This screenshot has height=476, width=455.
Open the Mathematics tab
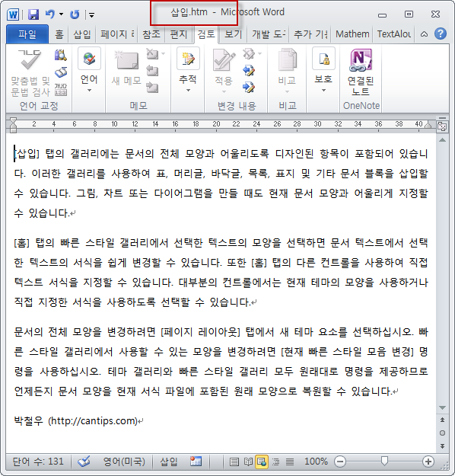352,34
